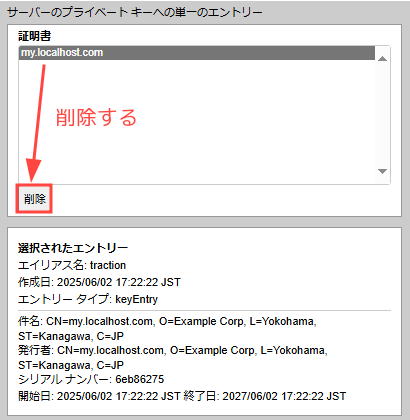Click the シリアル ナンバー 6eb86275 text
This screenshot has height=420, width=410.
click(x=91, y=379)
